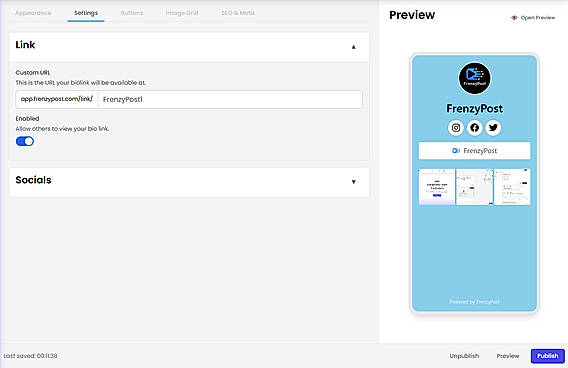Viewport: 568px width, 368px height.
Task: Click the Twitter icon in preview
Action: 493,127
